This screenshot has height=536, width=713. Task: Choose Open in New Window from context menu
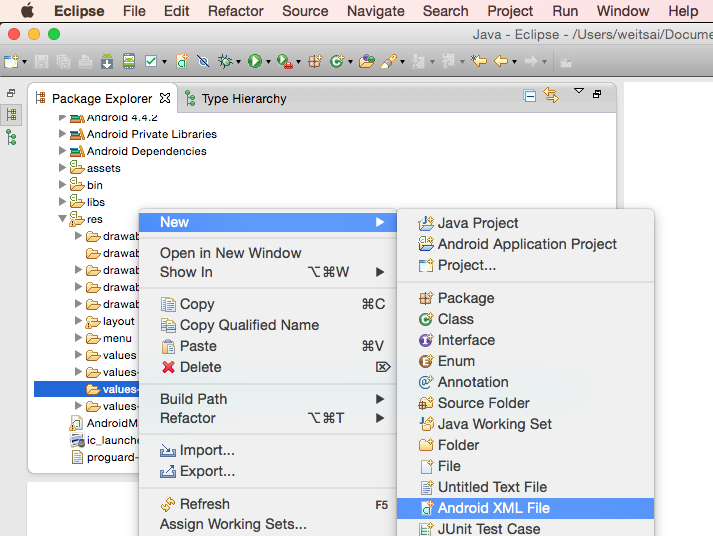(x=268, y=253)
